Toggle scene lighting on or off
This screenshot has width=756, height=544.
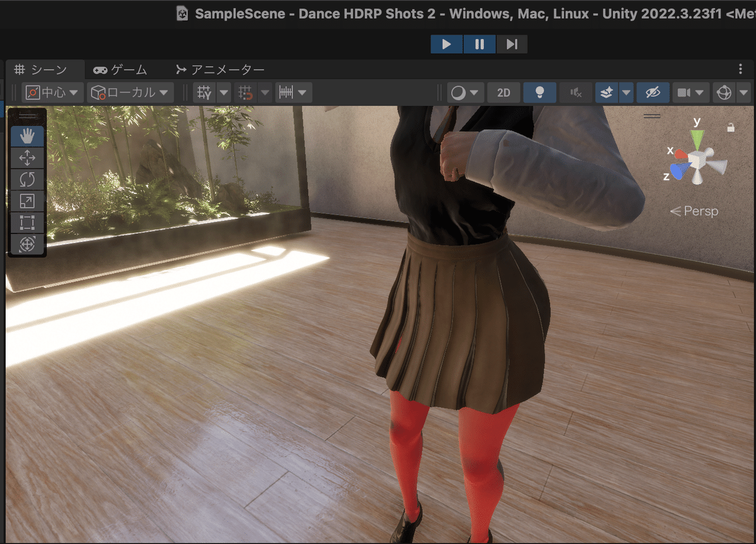point(540,92)
